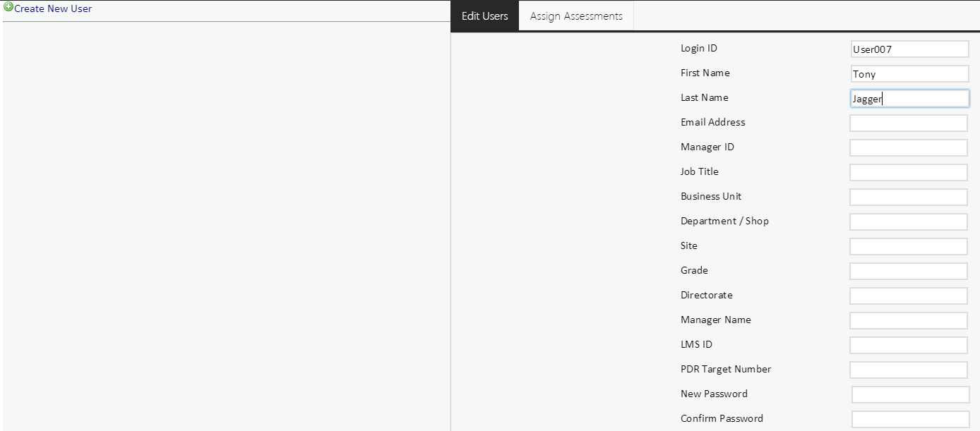The height and width of the screenshot is (431, 980).
Task: Click the Manager Name input field
Action: pyautogui.click(x=908, y=321)
